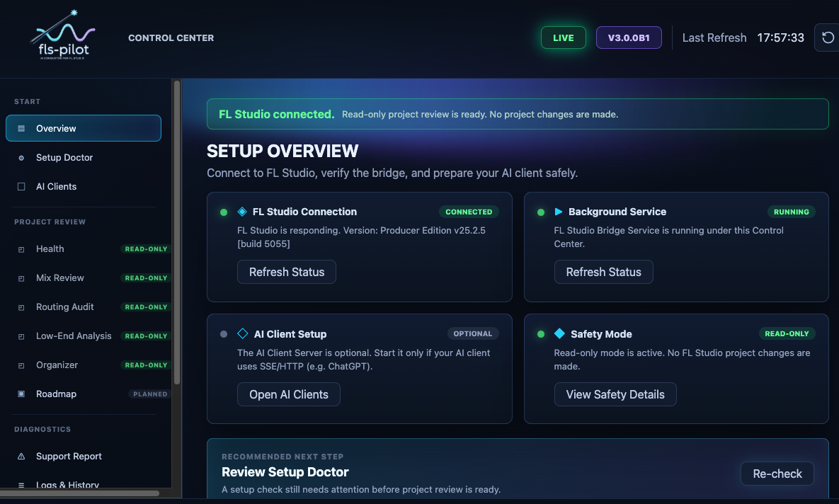Open the Setup Doctor page
Screen dimensions: 839x504
coord(84,157)
